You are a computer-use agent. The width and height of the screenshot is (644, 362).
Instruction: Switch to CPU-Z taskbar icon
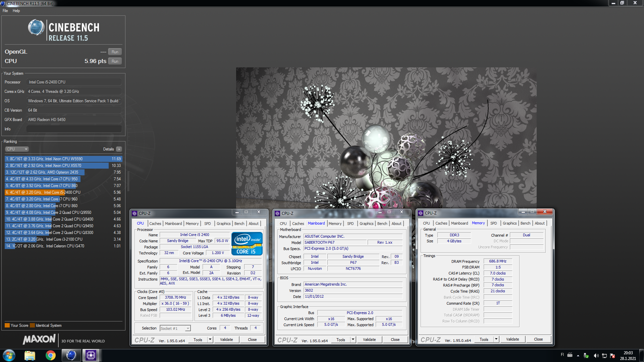[91, 355]
